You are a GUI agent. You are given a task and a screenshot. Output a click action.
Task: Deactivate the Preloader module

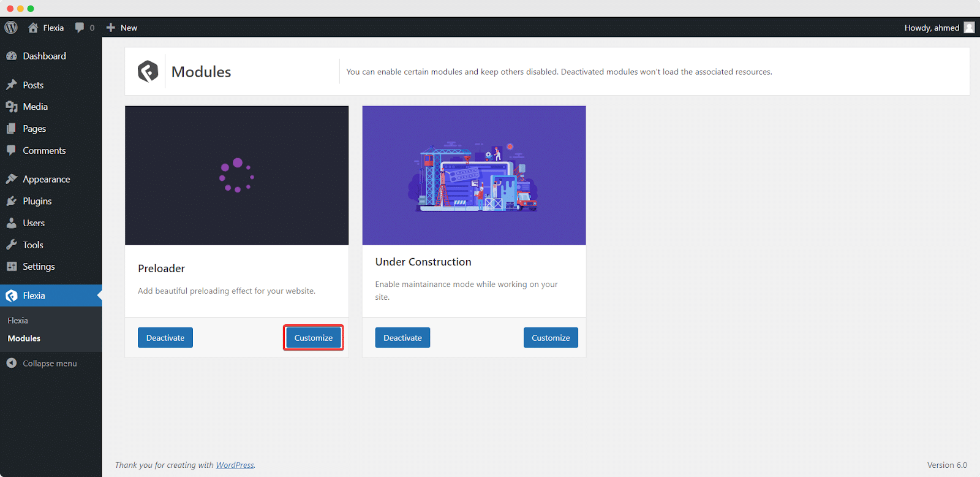[165, 338]
